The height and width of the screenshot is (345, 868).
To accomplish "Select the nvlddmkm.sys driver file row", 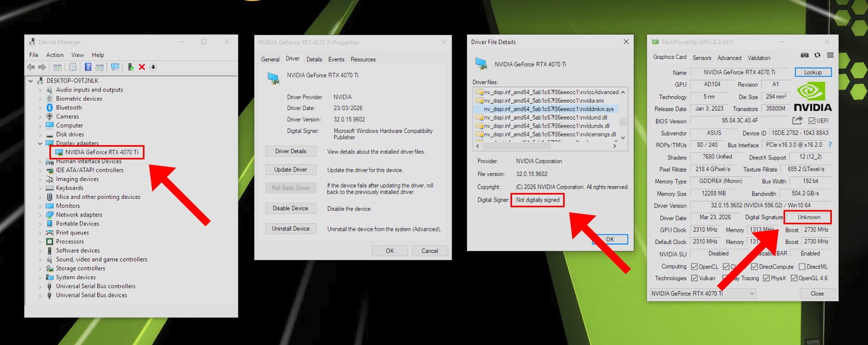I will (x=546, y=109).
